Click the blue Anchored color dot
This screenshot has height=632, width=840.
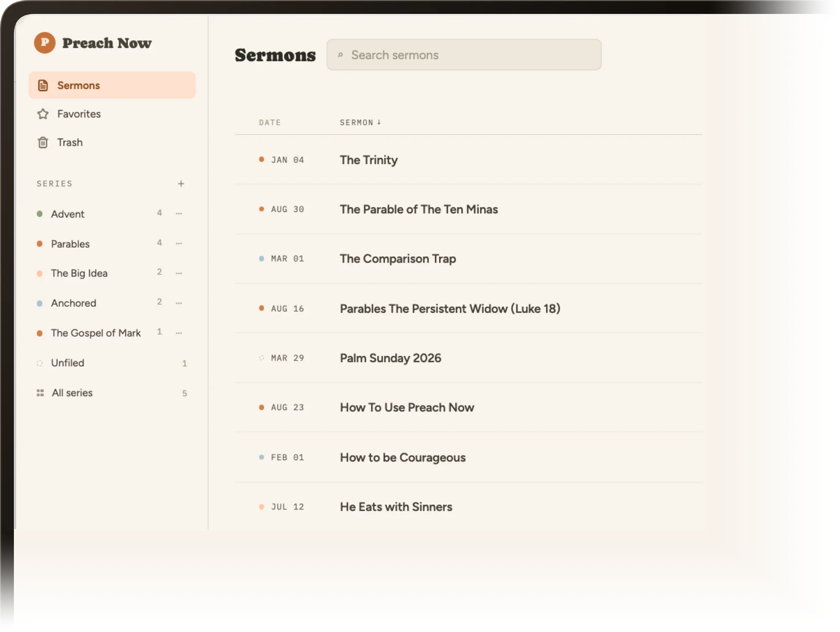click(39, 303)
